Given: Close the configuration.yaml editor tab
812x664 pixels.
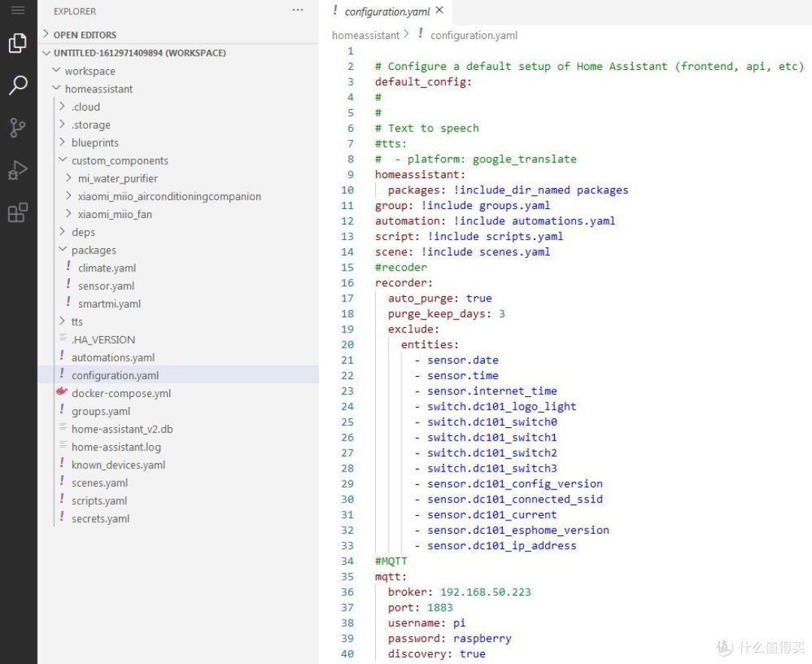Looking at the screenshot, I should click(x=440, y=11).
